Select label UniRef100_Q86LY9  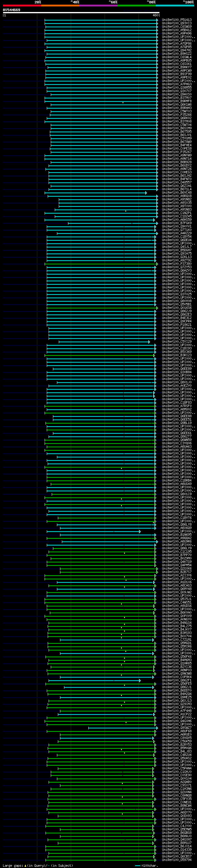pos(177,548)
